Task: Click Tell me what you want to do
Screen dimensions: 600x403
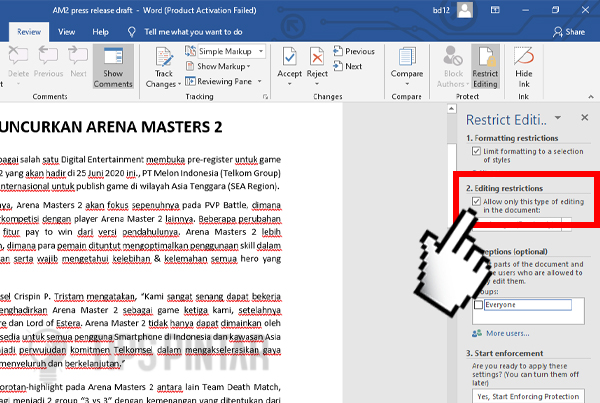Action: pyautogui.click(x=193, y=32)
